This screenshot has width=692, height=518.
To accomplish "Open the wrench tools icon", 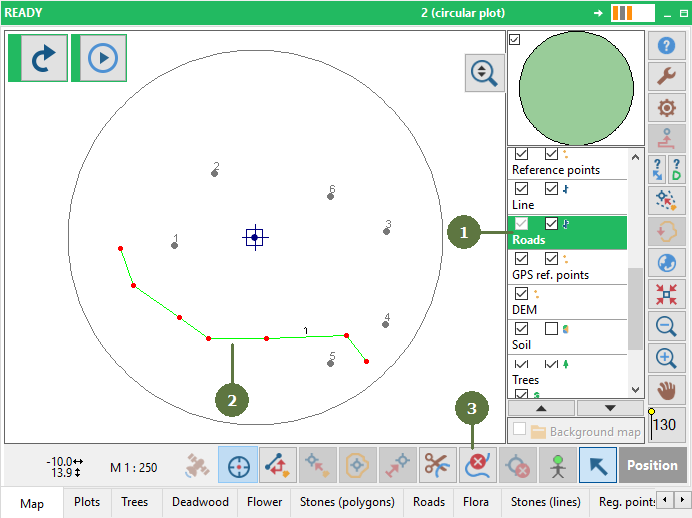I will [x=666, y=76].
